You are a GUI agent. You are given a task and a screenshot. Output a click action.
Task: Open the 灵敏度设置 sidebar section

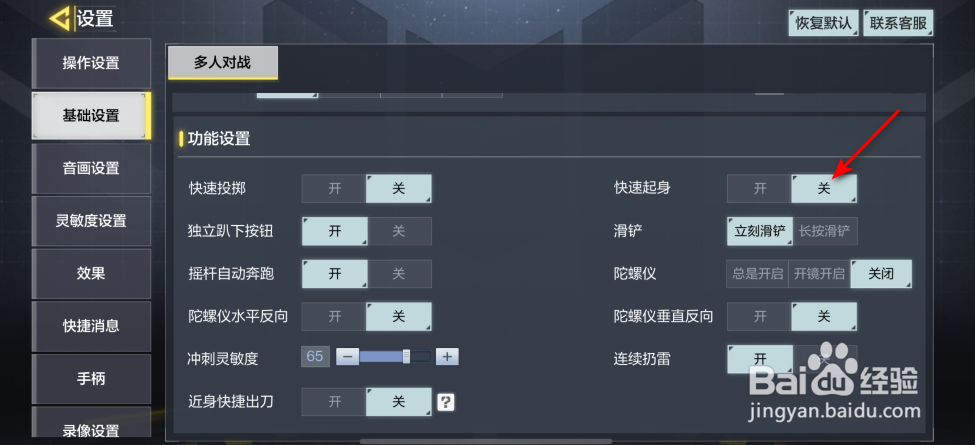click(91, 221)
